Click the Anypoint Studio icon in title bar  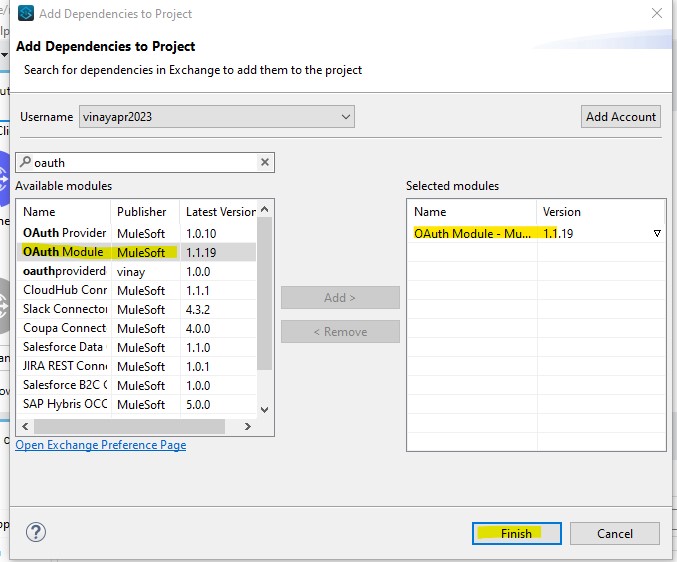(25, 14)
